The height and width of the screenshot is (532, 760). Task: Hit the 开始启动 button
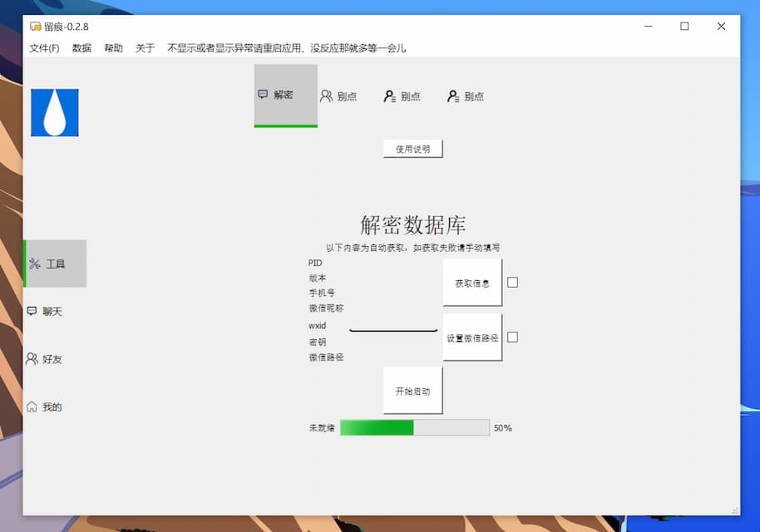click(412, 391)
